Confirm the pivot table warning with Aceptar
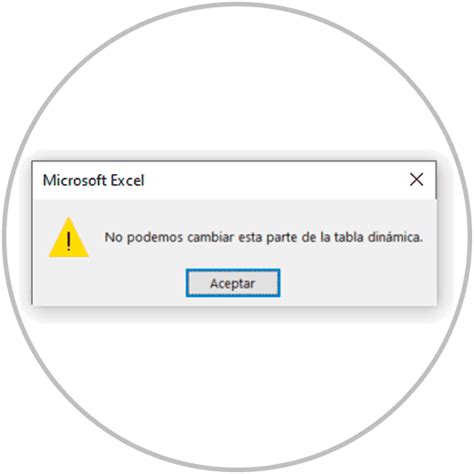 [x=233, y=283]
